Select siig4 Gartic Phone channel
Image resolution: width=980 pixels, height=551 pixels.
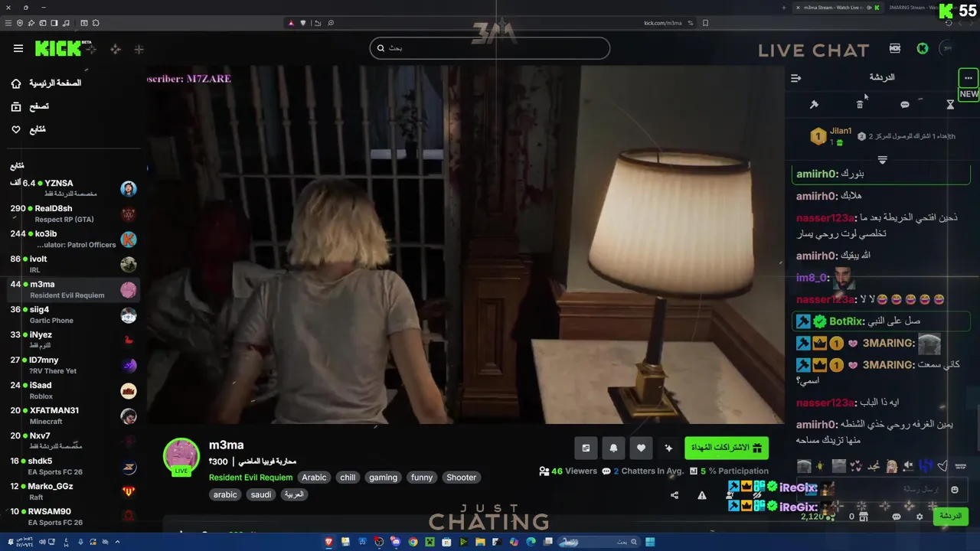[73, 314]
